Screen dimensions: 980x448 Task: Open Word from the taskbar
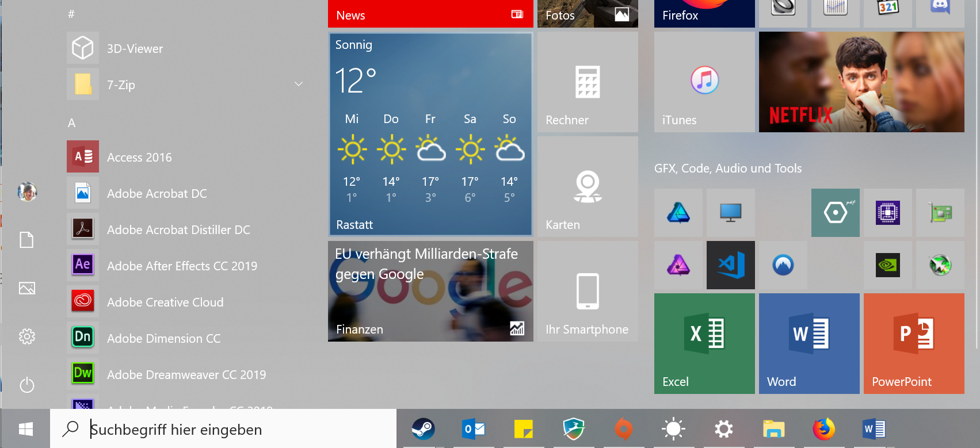point(874,429)
